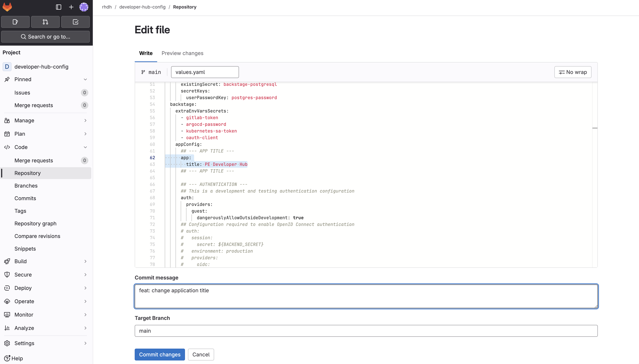Click the merge request icon in top bar

[x=45, y=22]
